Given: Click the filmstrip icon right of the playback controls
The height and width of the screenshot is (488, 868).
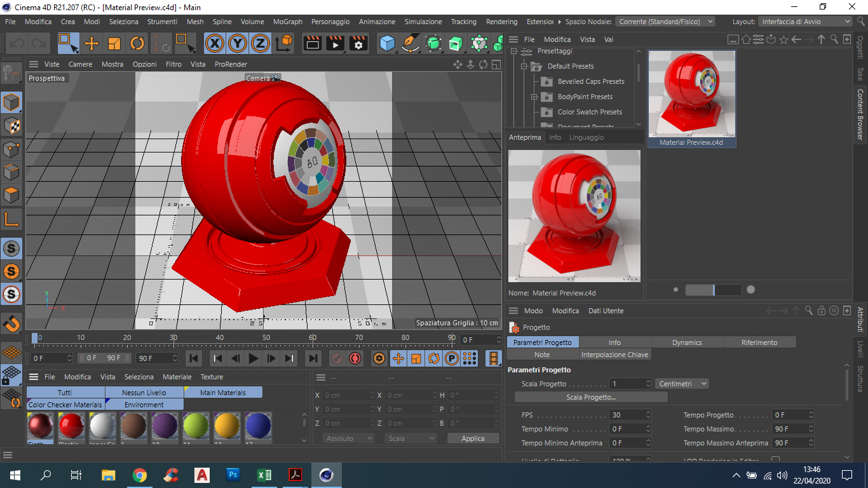Looking at the screenshot, I should point(494,358).
